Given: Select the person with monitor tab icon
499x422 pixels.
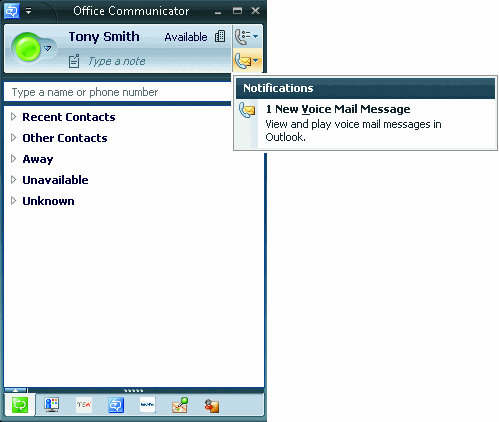Looking at the screenshot, I should pyautogui.click(x=52, y=405).
